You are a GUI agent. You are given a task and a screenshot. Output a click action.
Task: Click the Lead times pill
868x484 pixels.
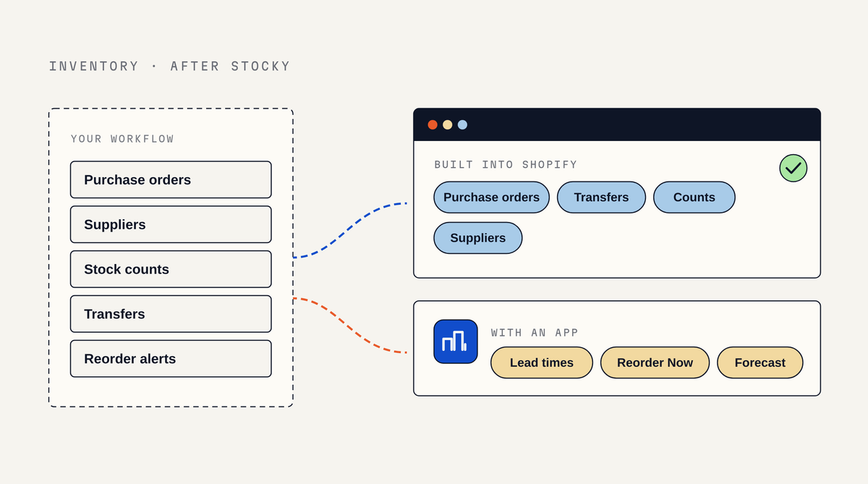[x=542, y=362]
